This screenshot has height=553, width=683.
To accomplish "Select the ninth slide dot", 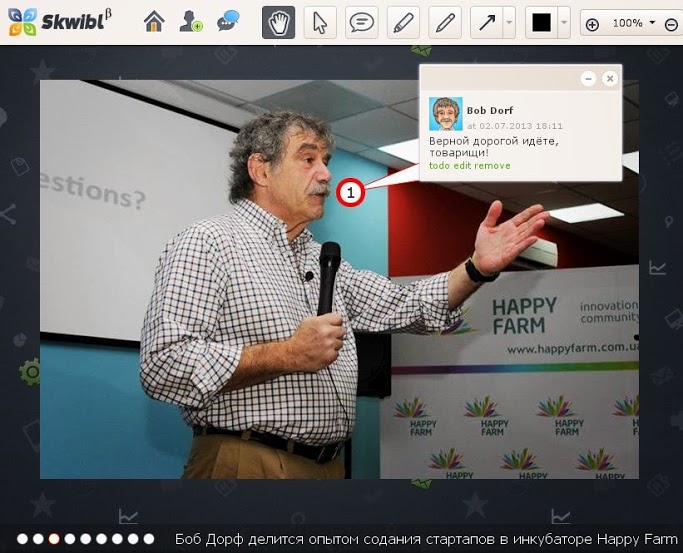I will 149,539.
